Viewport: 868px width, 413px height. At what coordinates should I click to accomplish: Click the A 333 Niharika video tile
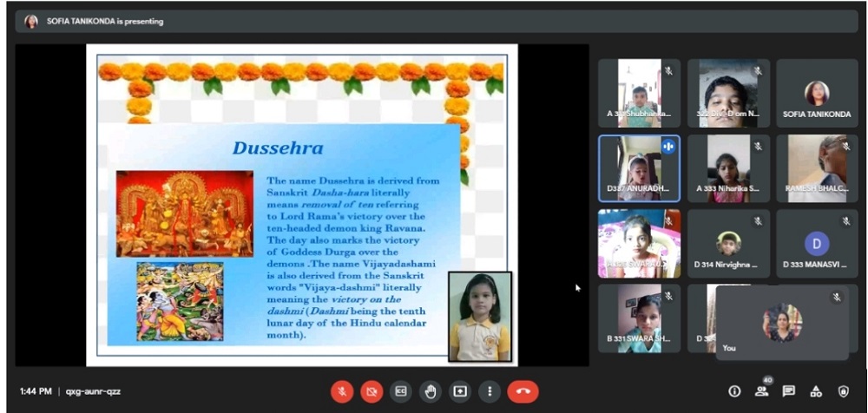(x=728, y=168)
